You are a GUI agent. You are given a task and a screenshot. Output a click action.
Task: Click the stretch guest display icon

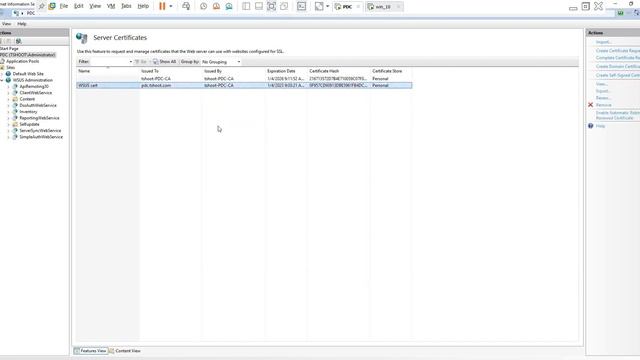click(319, 6)
